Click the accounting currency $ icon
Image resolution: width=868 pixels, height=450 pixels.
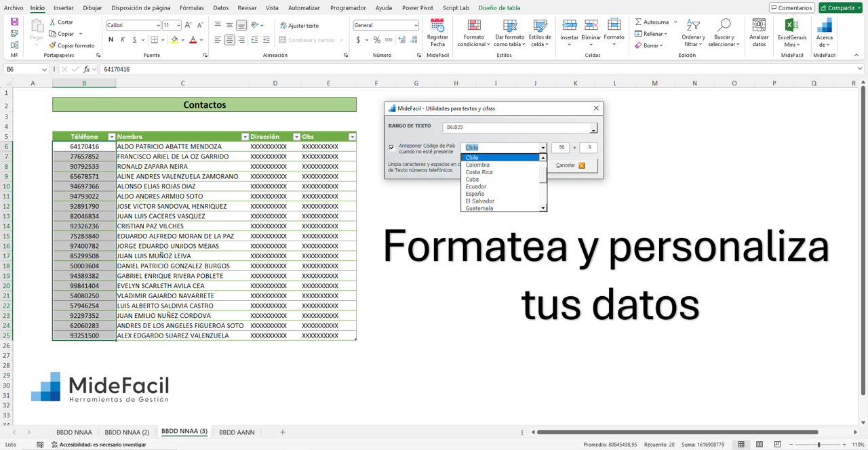coord(358,40)
